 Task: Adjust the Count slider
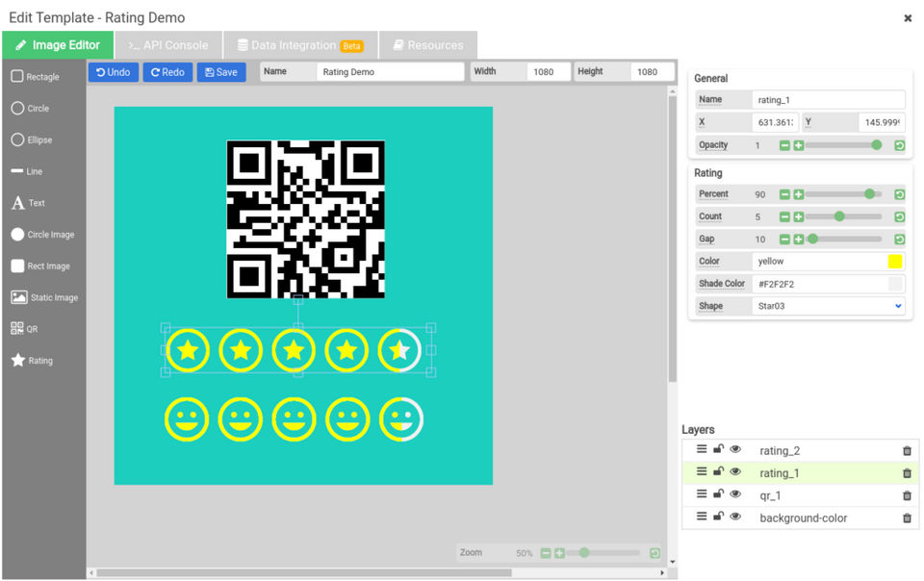(843, 216)
